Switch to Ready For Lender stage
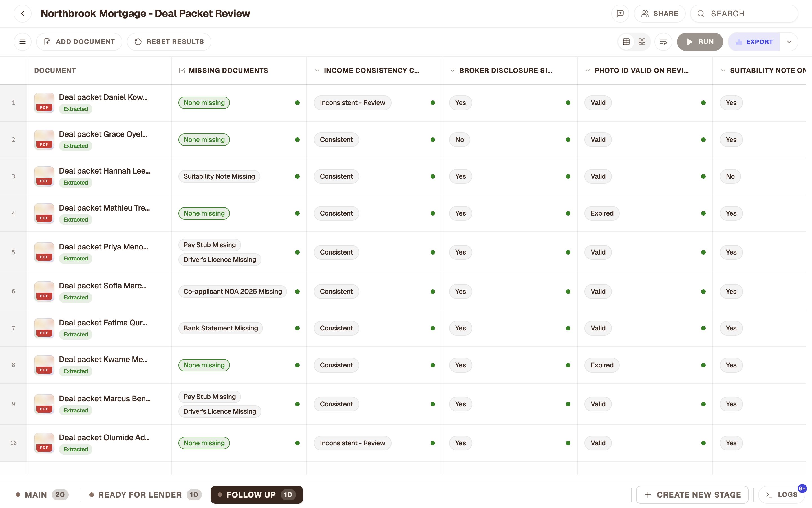This screenshot has height=508, width=812. coord(145,494)
